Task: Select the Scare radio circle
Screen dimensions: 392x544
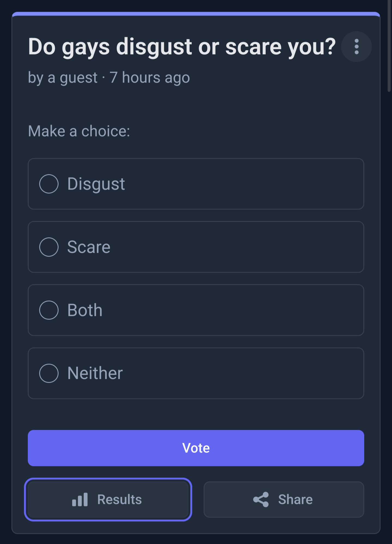Action: pos(49,247)
